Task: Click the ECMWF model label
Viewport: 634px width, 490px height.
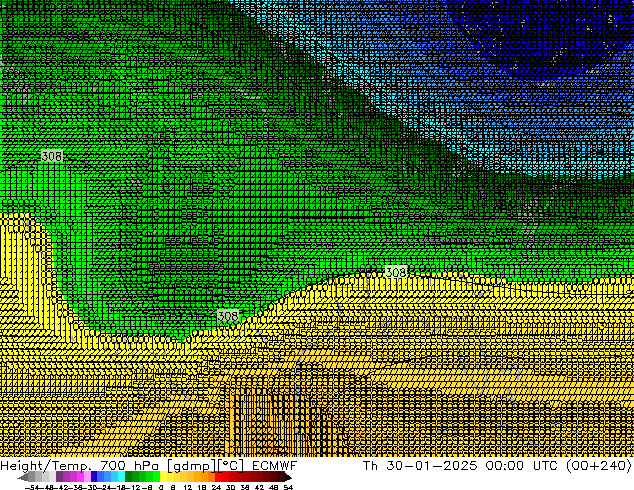Action: (x=275, y=466)
